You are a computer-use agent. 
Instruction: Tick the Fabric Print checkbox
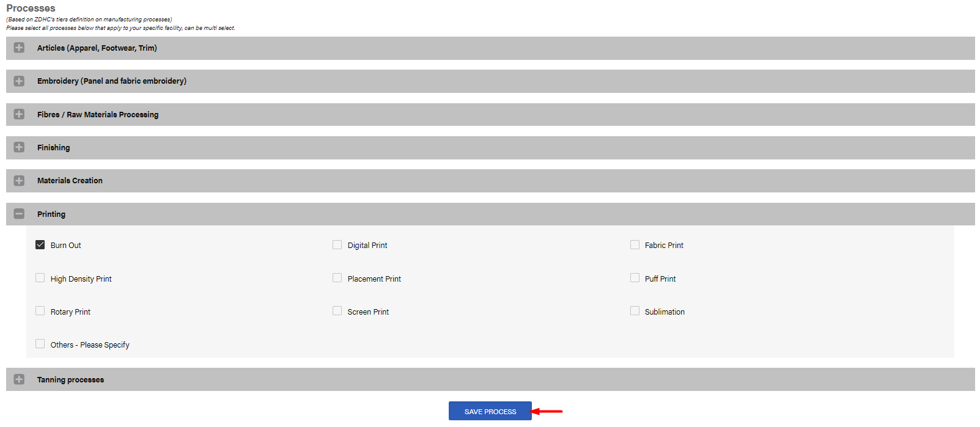pos(635,245)
